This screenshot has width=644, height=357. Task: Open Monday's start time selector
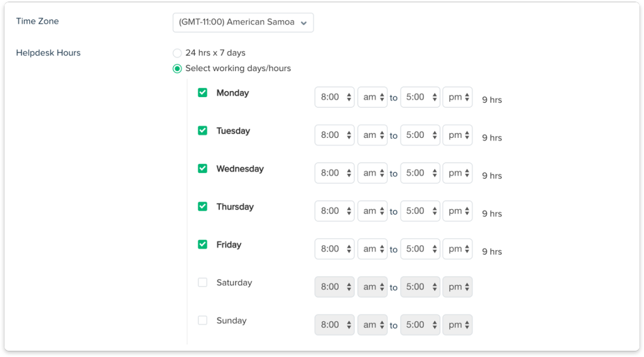334,97
